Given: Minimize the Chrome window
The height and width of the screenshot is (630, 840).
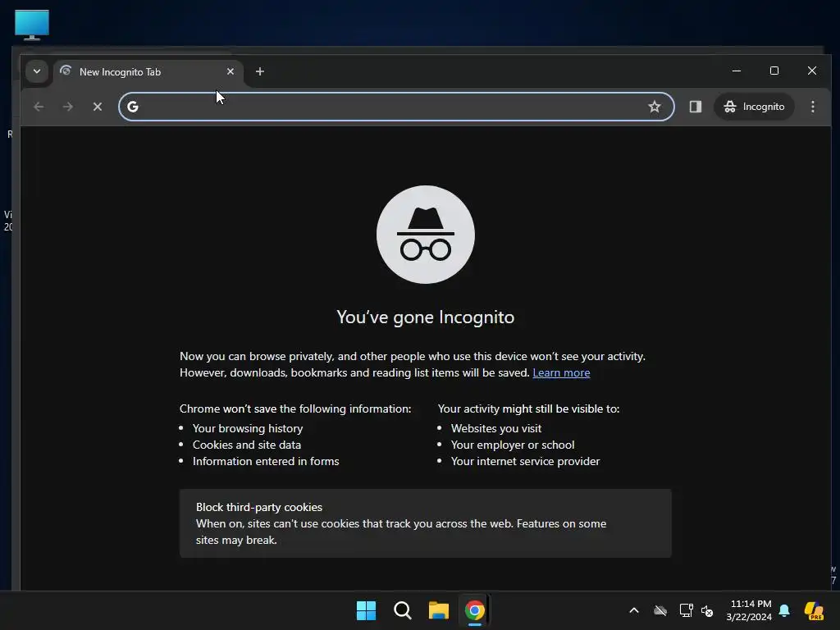Looking at the screenshot, I should pyautogui.click(x=737, y=71).
